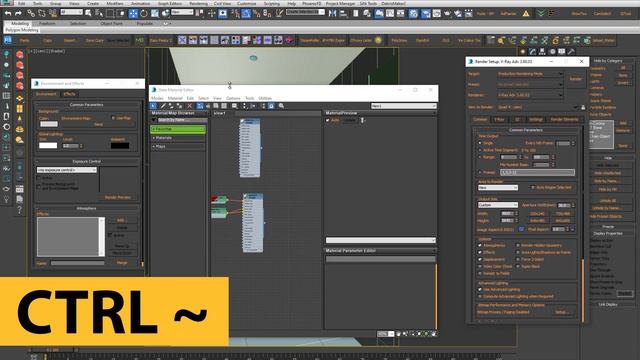
Task: Click the Select by Name icon
Action: point(99,13)
